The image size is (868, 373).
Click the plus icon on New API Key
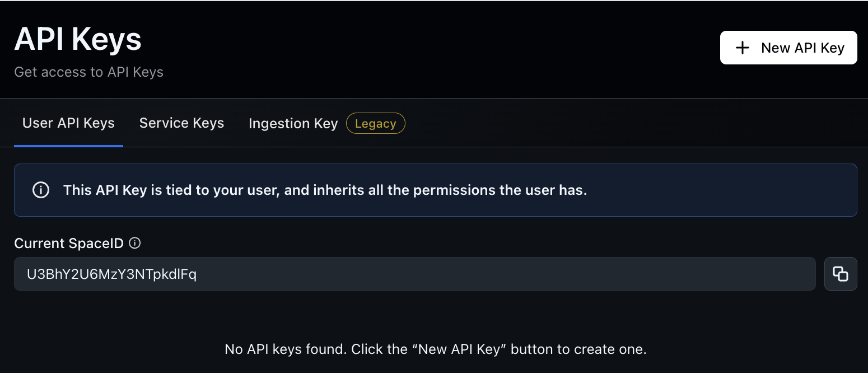742,48
